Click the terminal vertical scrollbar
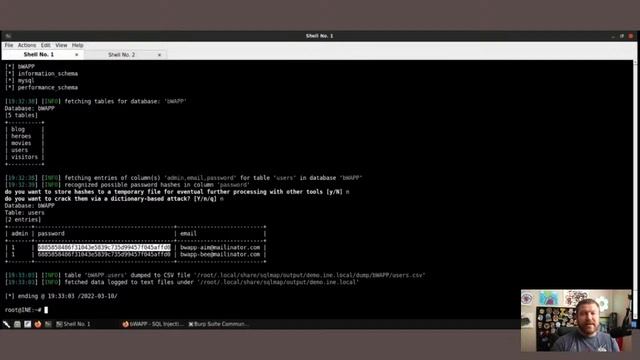 pos(635,190)
